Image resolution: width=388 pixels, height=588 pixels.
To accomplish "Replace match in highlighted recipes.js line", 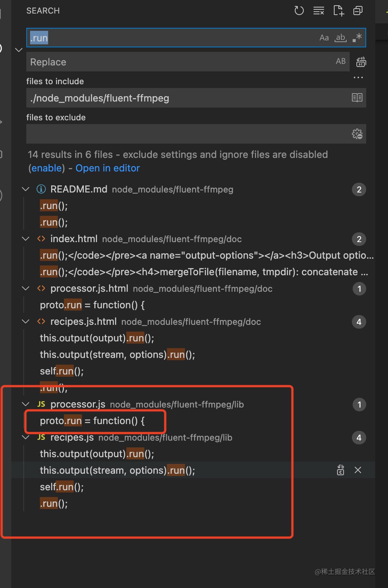I will 340,470.
